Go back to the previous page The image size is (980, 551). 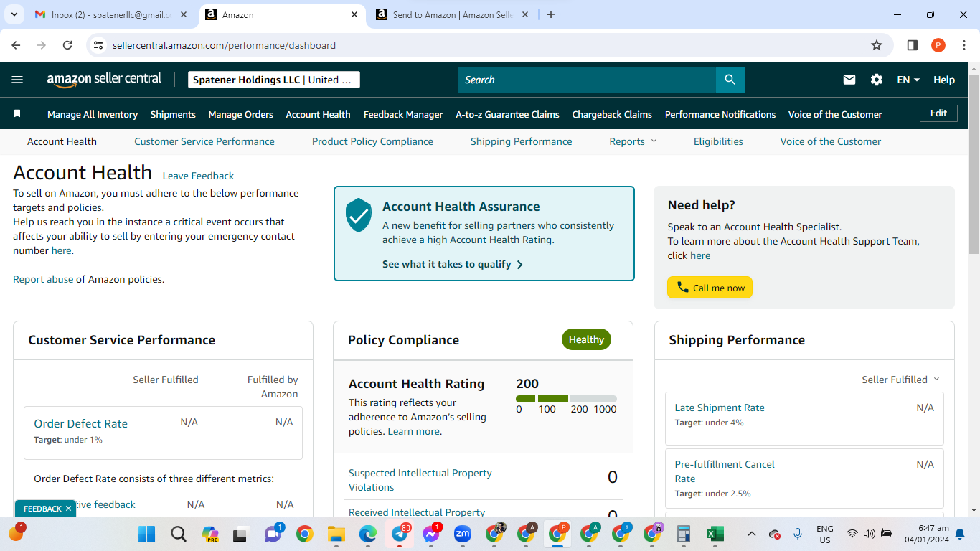16,45
